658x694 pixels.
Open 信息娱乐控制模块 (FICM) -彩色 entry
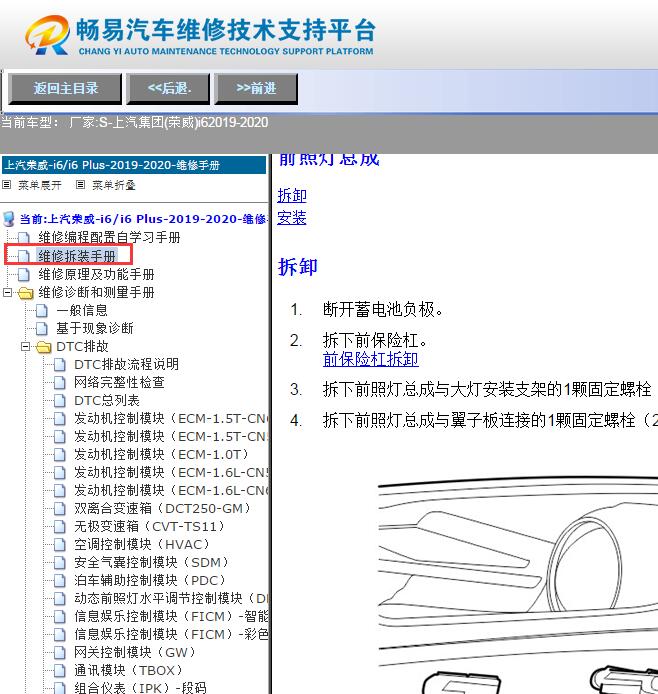click(171, 635)
